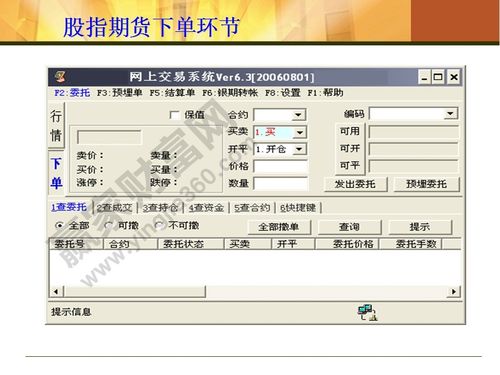Select the 全部 radio button

coord(59,226)
